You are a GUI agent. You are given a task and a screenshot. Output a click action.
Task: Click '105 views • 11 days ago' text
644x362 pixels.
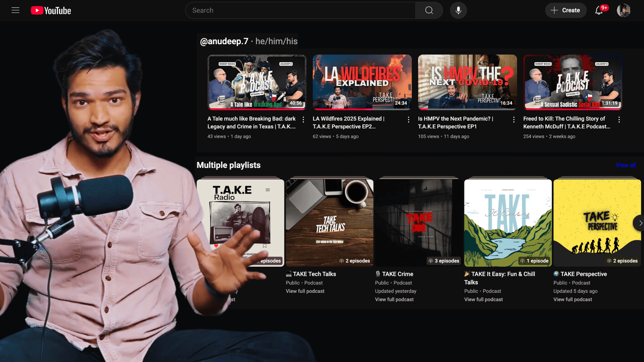pyautogui.click(x=443, y=136)
